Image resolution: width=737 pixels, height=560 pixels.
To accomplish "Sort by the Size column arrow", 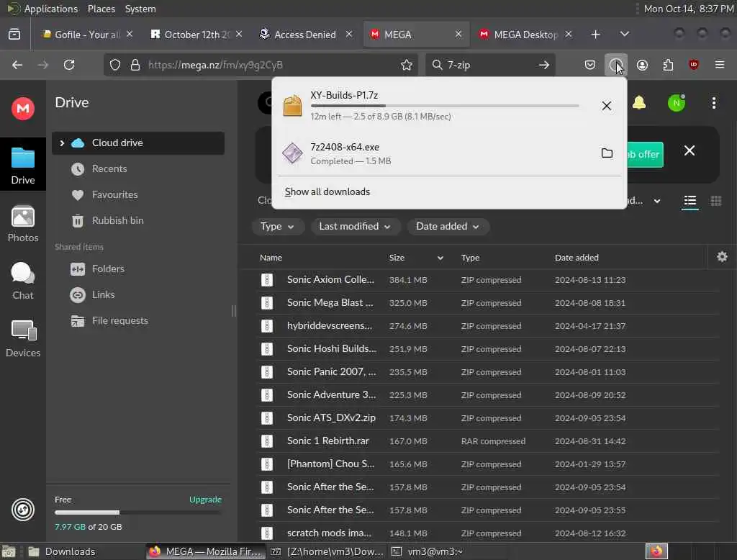I will (440, 258).
